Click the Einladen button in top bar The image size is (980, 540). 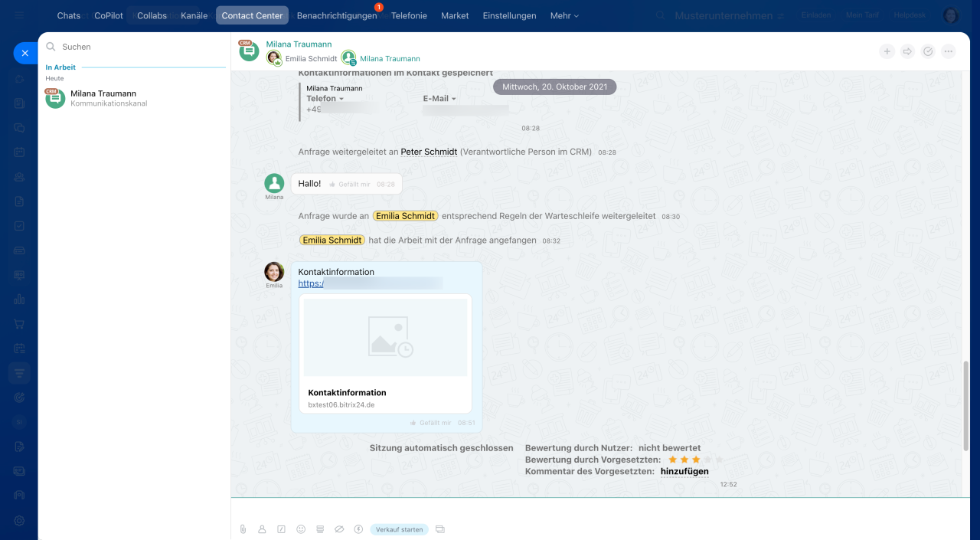[818, 15]
